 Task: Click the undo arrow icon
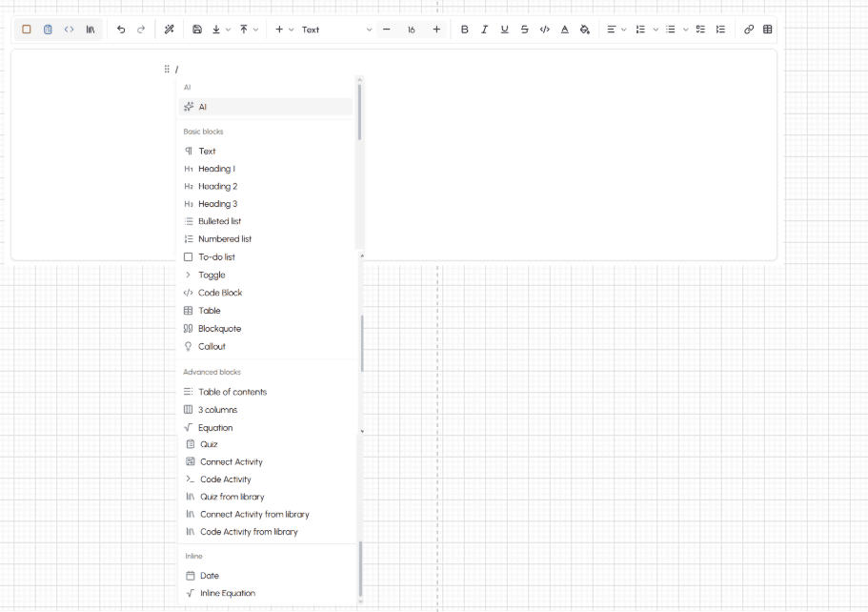pos(121,30)
